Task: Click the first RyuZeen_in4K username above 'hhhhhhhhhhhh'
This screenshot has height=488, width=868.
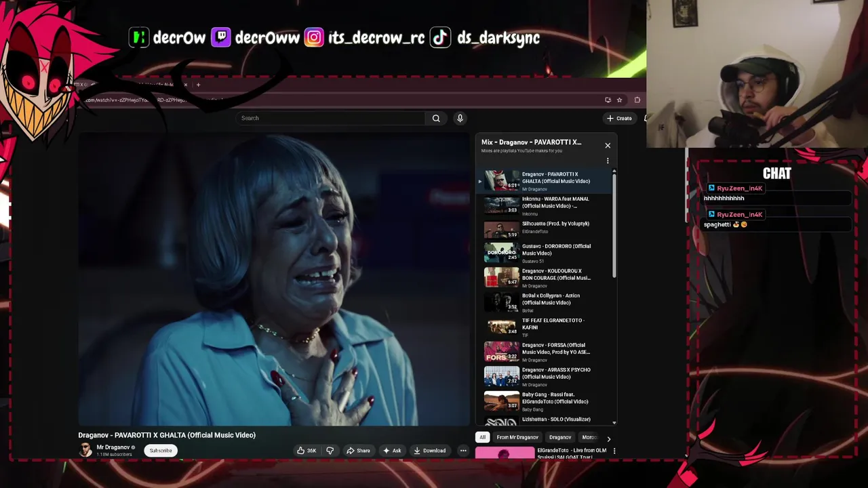Action: click(x=739, y=188)
